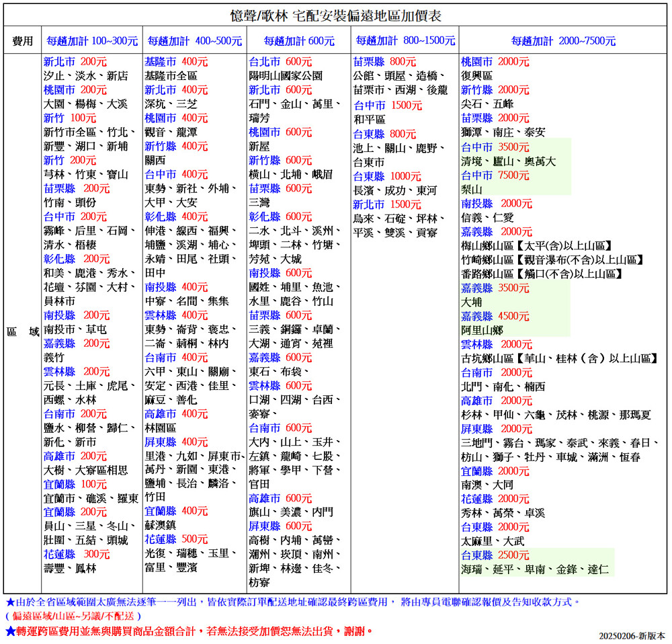Click the 費用 row header cell
This screenshot has width=672, height=644.
click(x=22, y=41)
